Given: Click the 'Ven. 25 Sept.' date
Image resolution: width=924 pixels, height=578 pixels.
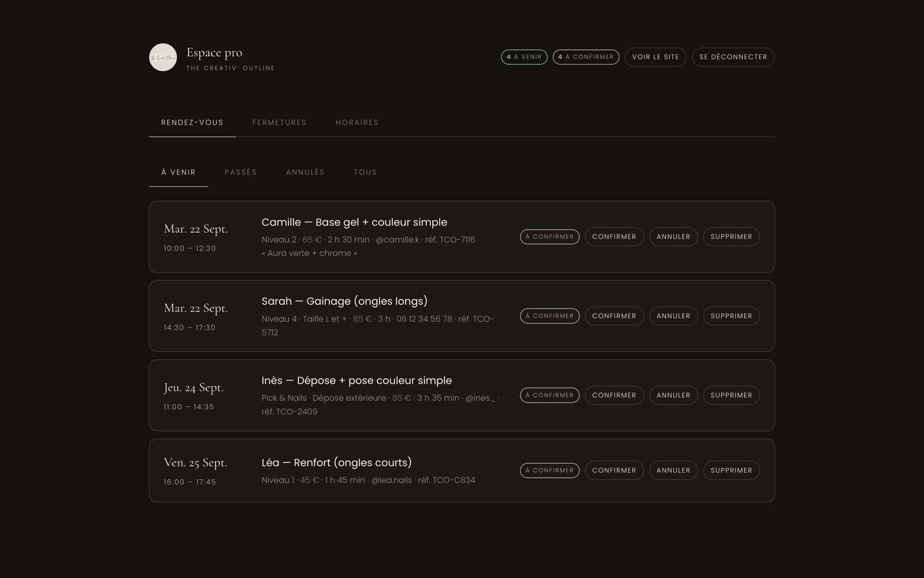Looking at the screenshot, I should (195, 463).
